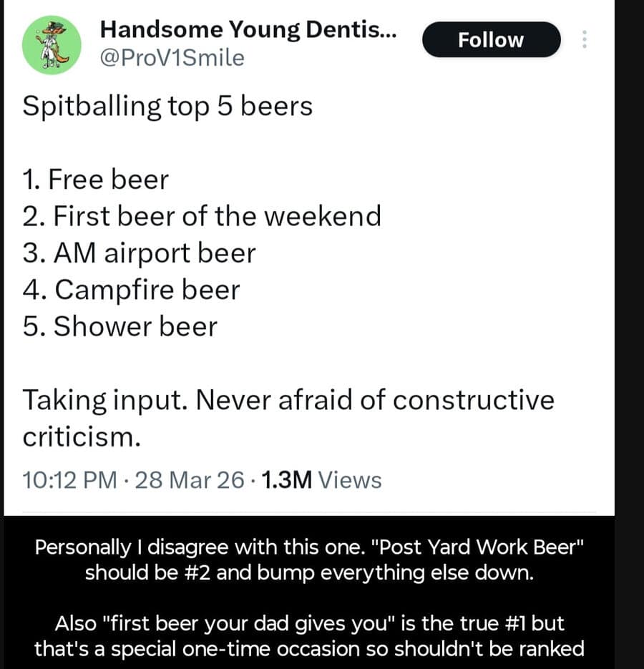Click list entry '1. Free beer'
644x669 pixels.
[x=95, y=179]
